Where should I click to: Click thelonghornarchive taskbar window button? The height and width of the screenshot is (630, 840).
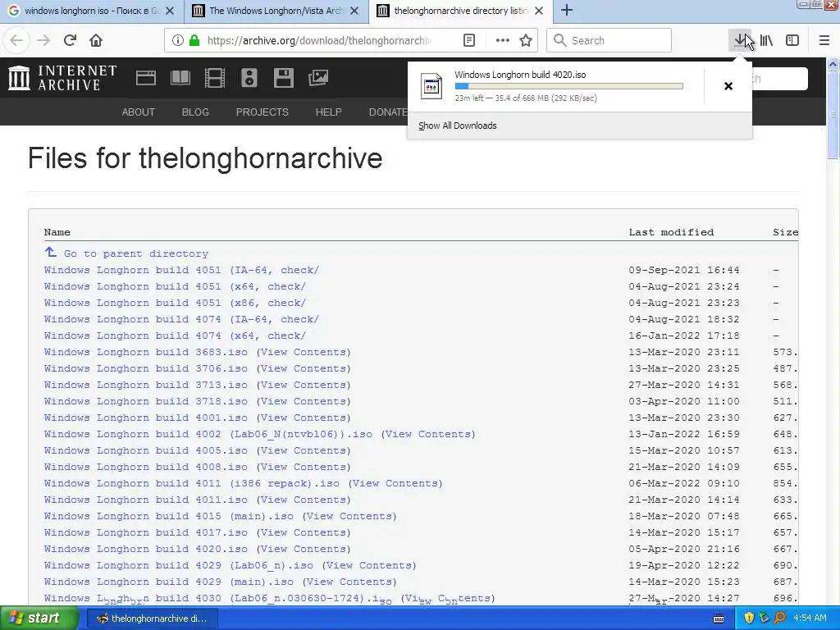click(151, 619)
